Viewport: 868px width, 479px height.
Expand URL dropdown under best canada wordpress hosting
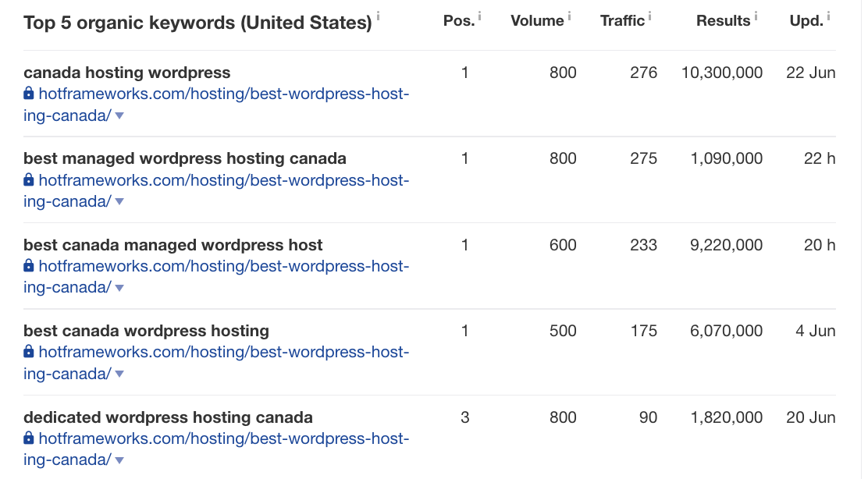click(119, 374)
